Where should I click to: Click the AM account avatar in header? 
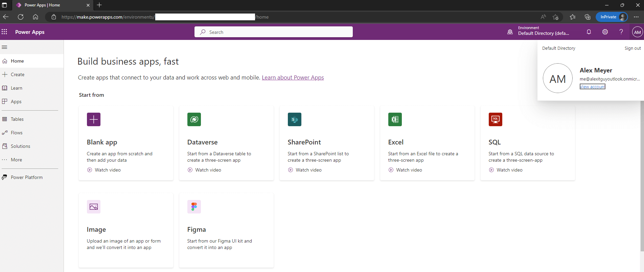(637, 32)
